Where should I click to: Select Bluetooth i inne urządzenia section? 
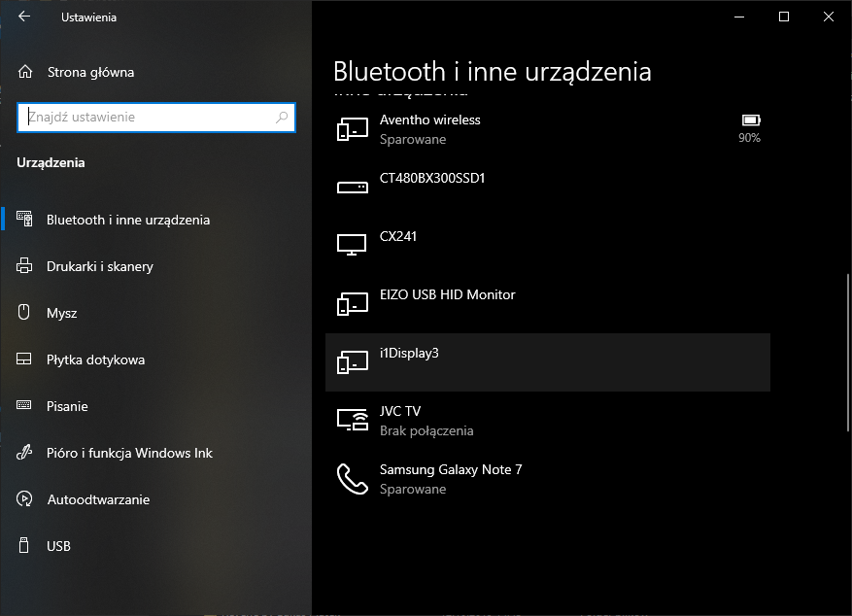click(127, 220)
